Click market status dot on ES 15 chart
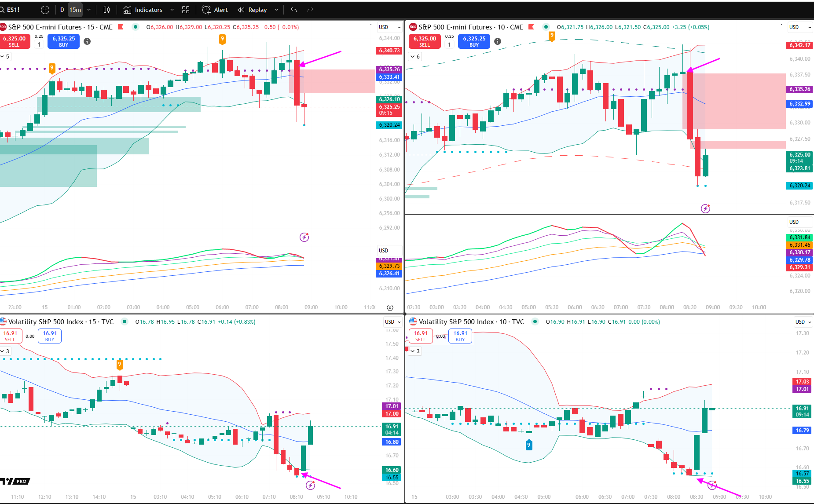This screenshot has height=504, width=814. point(136,27)
